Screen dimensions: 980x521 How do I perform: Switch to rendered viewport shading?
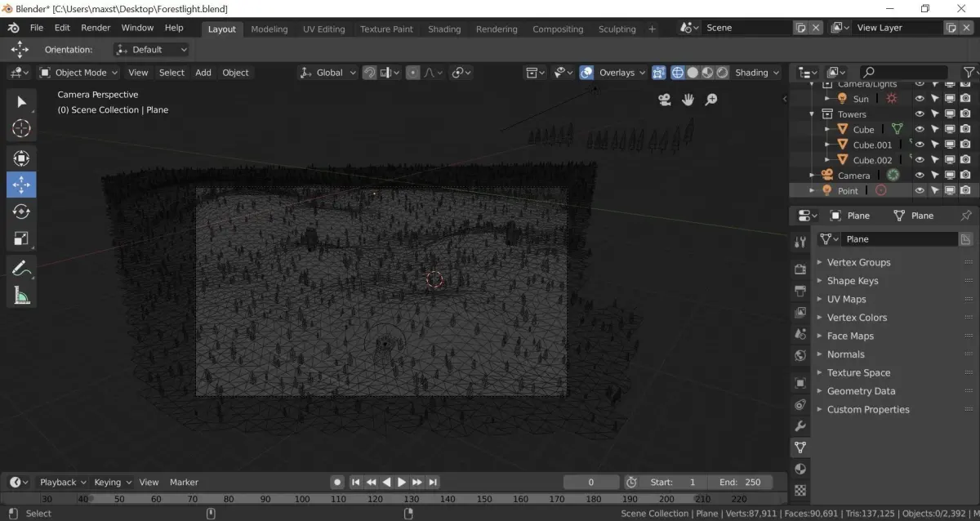coord(722,73)
